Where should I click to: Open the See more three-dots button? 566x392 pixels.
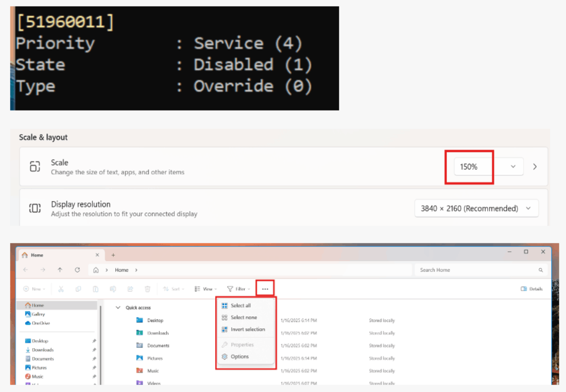click(265, 289)
